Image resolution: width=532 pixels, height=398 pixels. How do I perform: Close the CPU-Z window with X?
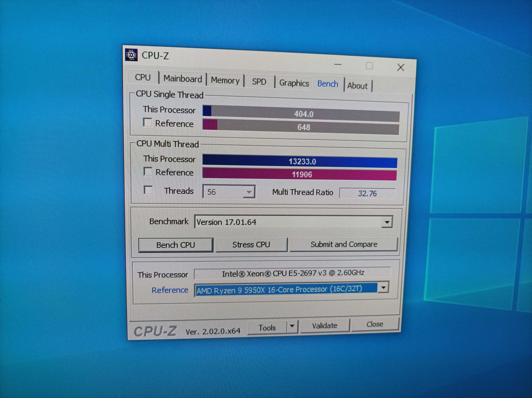pyautogui.click(x=400, y=67)
